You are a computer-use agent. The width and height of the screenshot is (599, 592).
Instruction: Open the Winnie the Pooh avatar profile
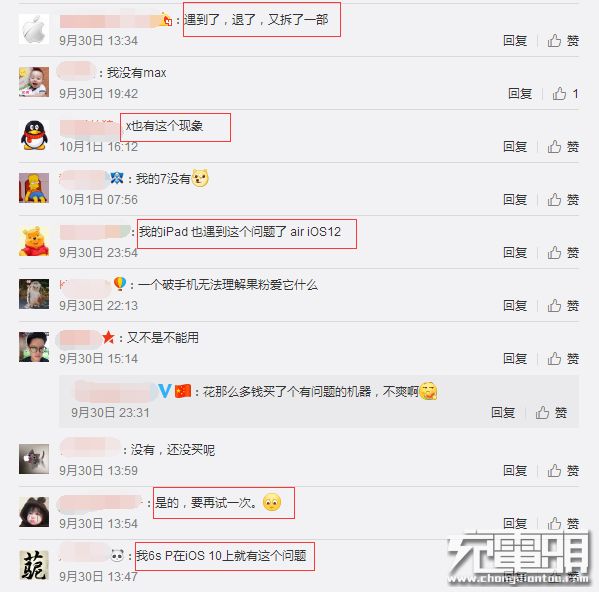pos(34,241)
